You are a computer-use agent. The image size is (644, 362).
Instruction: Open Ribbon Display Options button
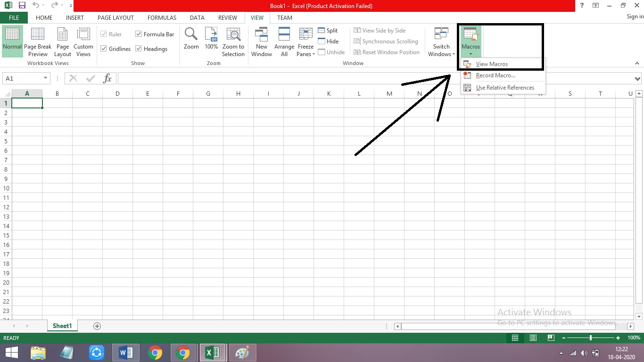[596, 6]
